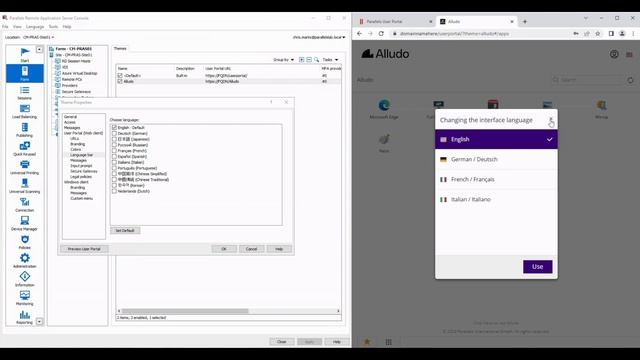The width and height of the screenshot is (640, 360).
Task: Click the portal favorites star at bottom
Action: pyautogui.click(x=367, y=342)
